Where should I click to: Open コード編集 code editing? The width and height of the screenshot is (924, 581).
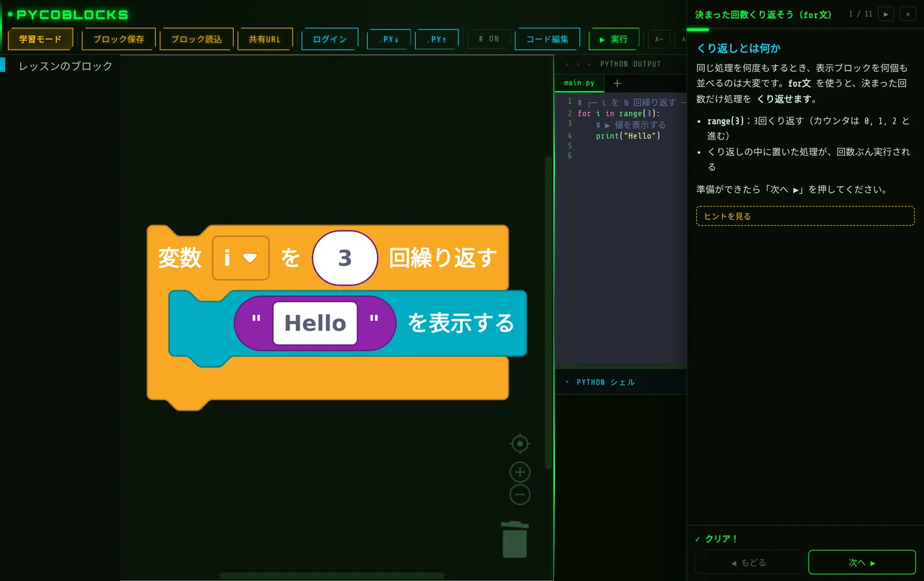(x=547, y=39)
